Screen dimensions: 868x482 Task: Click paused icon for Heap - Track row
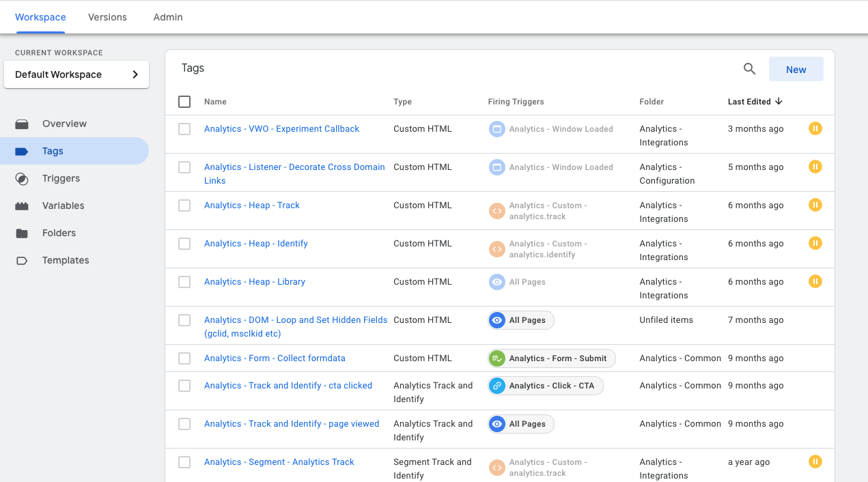point(815,205)
